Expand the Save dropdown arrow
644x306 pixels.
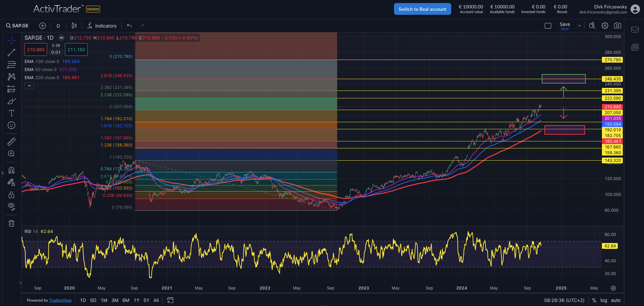click(x=579, y=26)
